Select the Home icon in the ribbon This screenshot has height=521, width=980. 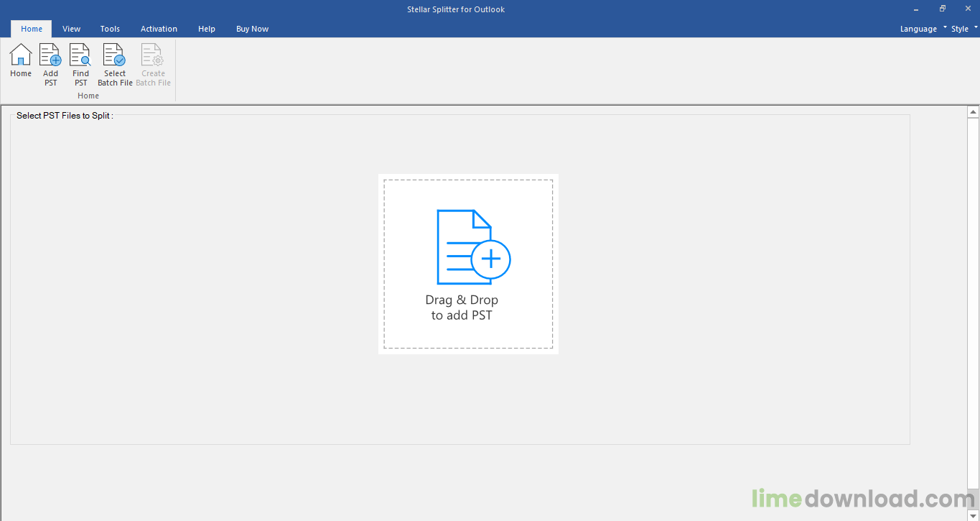pos(20,61)
